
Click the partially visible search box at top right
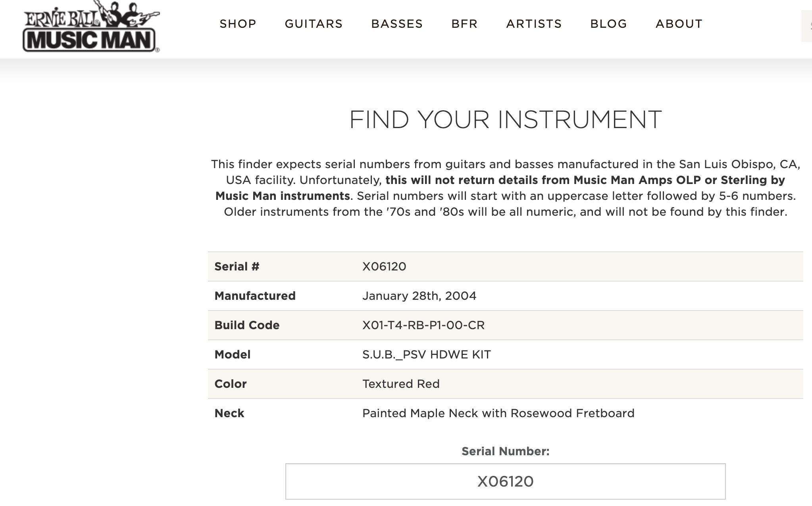click(806, 26)
